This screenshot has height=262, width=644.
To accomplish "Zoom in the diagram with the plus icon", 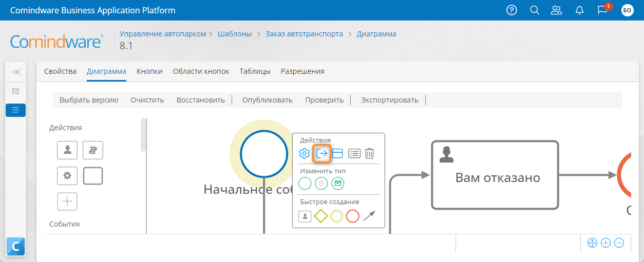I will [x=605, y=243].
